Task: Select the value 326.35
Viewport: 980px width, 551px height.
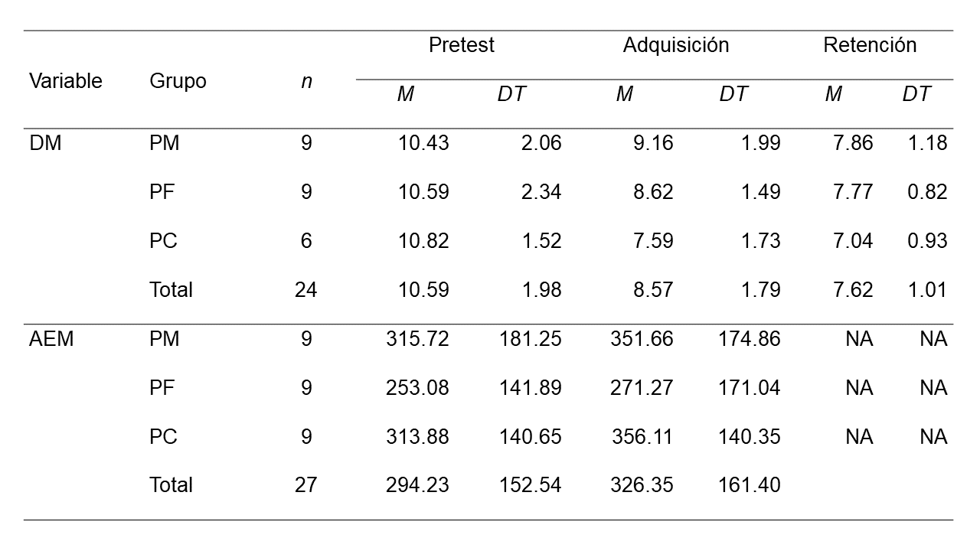Action: tap(642, 485)
